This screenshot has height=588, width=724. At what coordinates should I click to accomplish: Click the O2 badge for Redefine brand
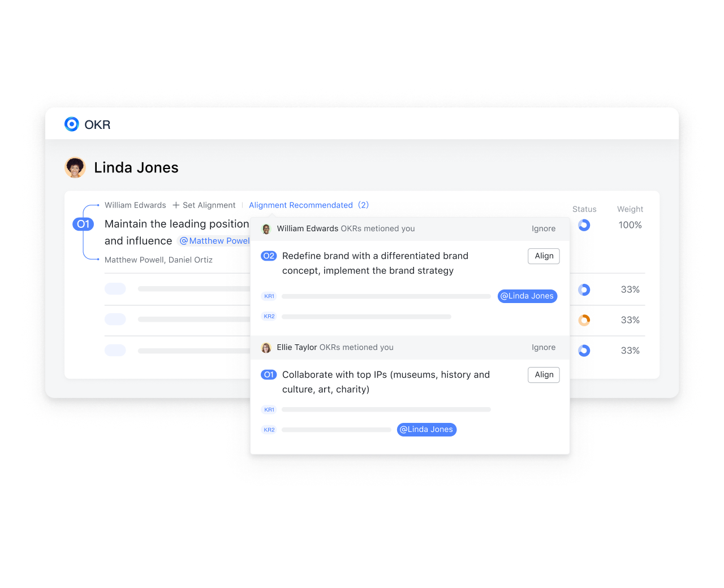[x=269, y=256]
